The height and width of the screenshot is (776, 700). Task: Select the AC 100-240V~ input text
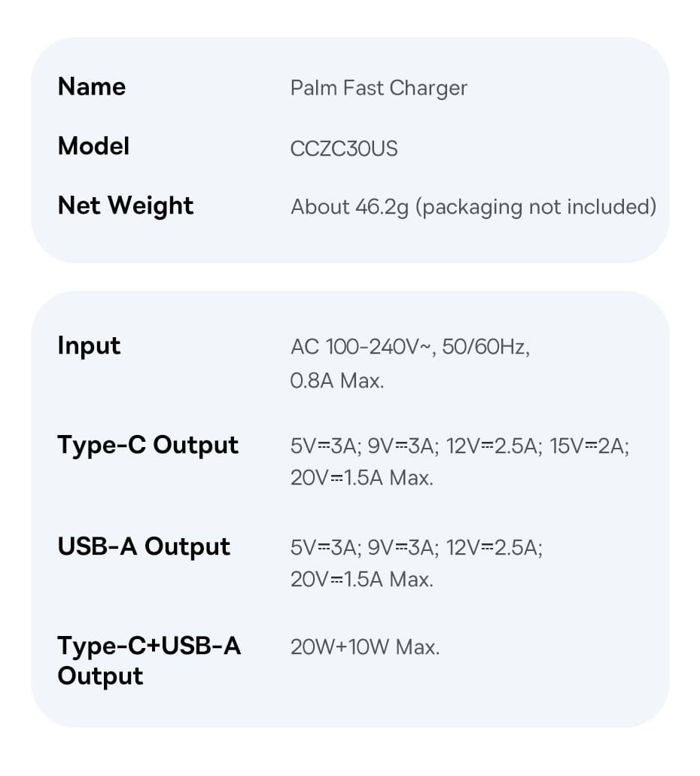tap(363, 347)
